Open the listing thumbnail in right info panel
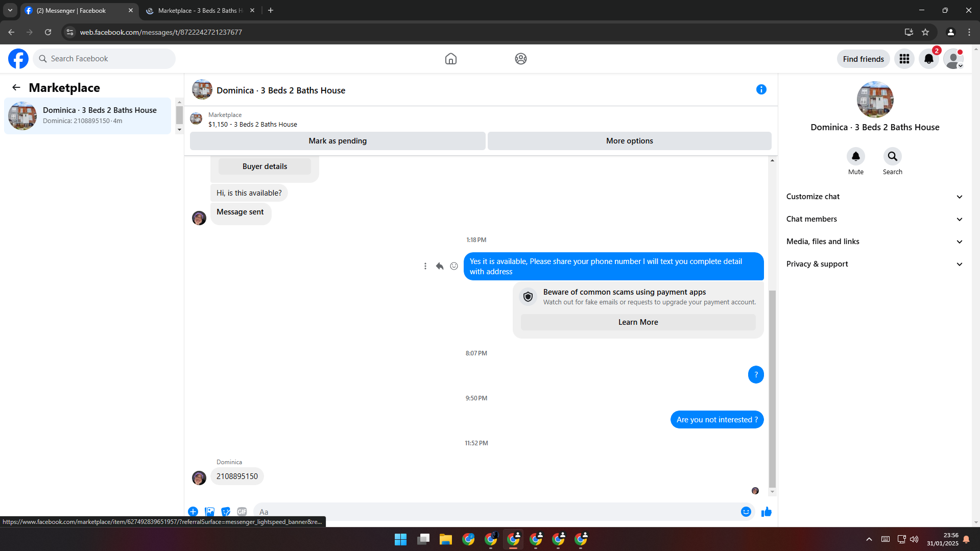Image resolution: width=980 pixels, height=551 pixels. click(x=875, y=100)
